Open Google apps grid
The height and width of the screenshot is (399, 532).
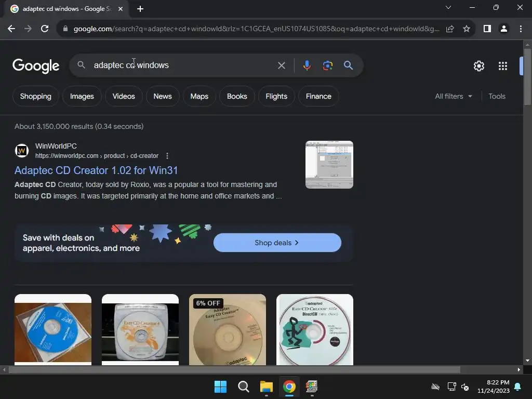tap(503, 66)
